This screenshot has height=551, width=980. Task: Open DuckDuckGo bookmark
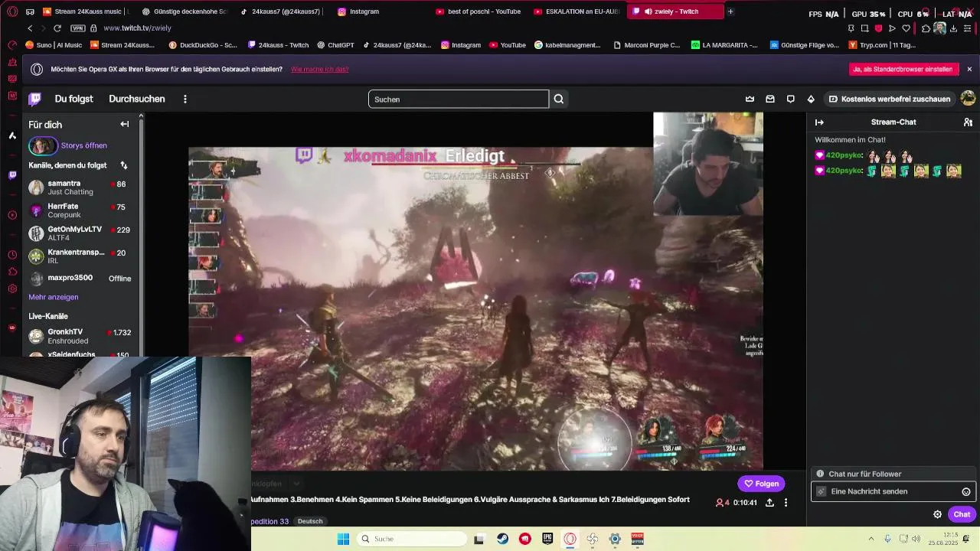coord(202,45)
